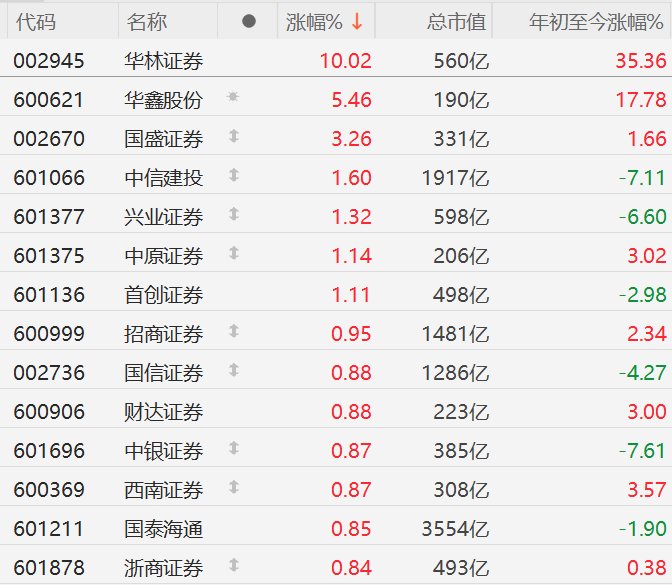Select stock name 国泰海通
Screen dimensions: 672x585
[x=164, y=529]
